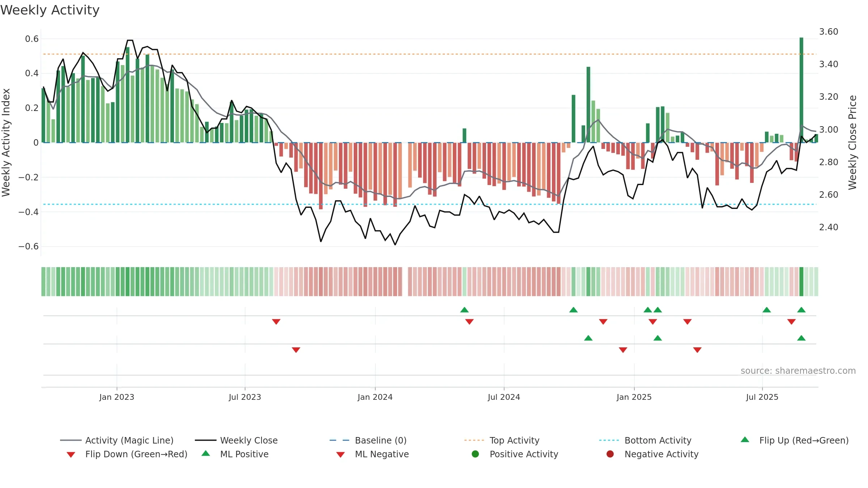Image resolution: width=868 pixels, height=488 pixels.
Task: Click the −0.6 activity axis tick
Action: pos(29,247)
